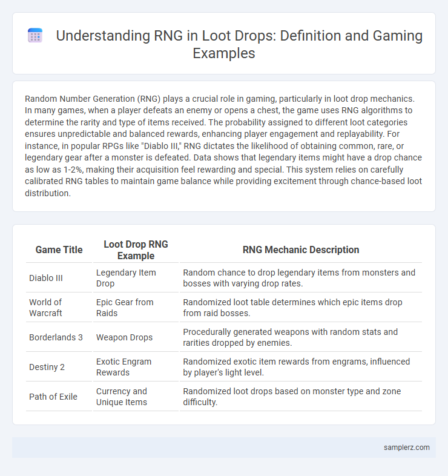The height and width of the screenshot is (476, 448).
Task: Select the 'Path of Exile' table cell
Action: pos(59,397)
